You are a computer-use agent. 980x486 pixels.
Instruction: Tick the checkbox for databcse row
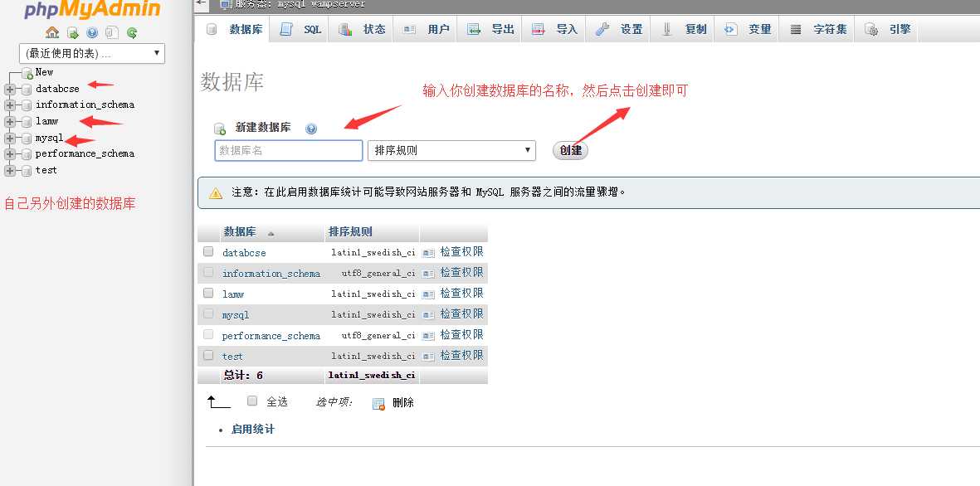[209, 252]
